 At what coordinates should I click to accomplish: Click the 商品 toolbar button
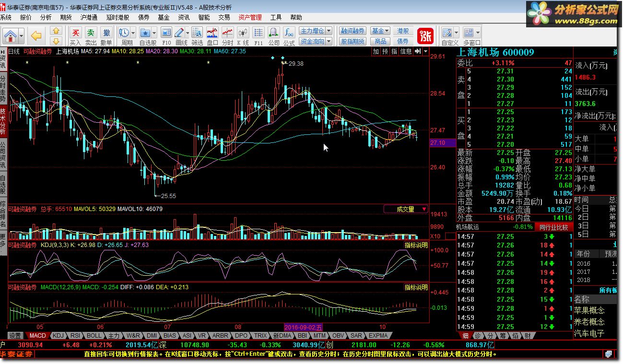380,42
